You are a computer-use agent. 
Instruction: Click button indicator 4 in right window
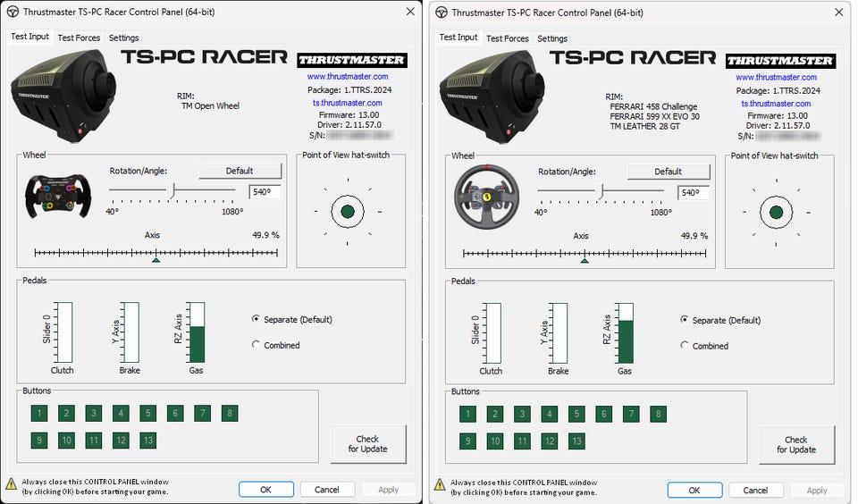pos(550,414)
